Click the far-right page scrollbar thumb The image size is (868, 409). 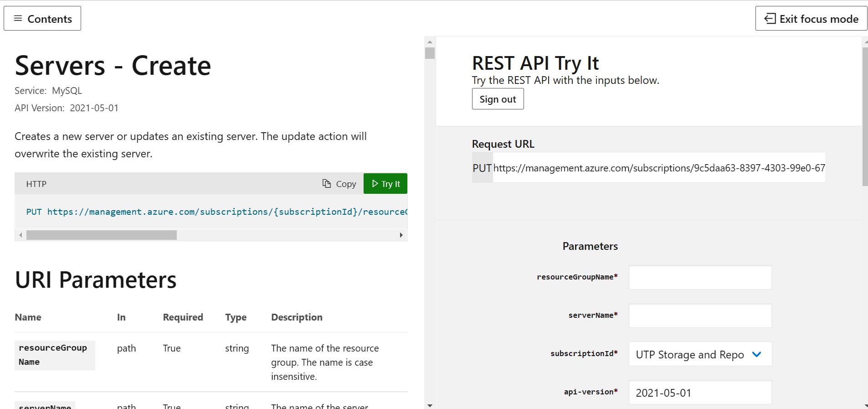865,116
